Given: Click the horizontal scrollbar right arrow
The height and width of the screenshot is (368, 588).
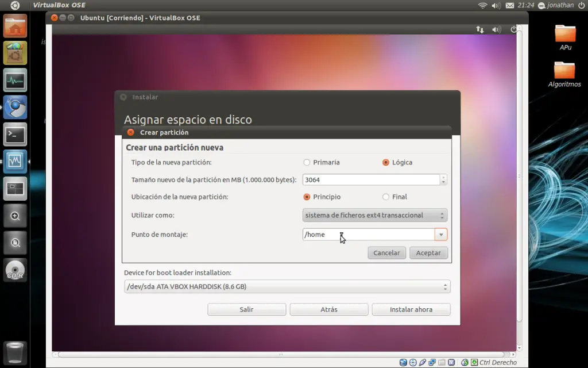Looking at the screenshot, I should coord(513,354).
